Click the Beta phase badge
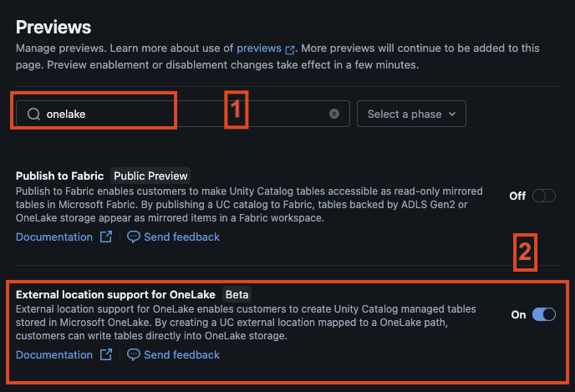Viewport: 575px width, 392px height. [x=237, y=294]
